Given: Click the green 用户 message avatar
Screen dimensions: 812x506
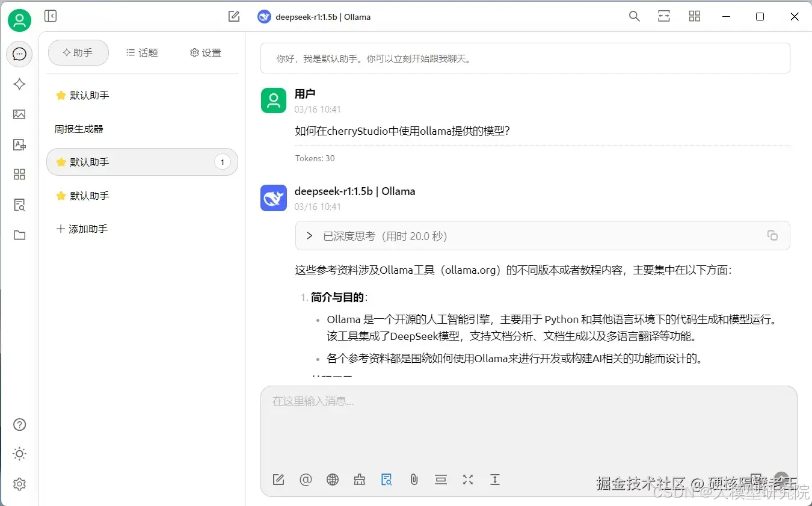Looking at the screenshot, I should [274, 100].
